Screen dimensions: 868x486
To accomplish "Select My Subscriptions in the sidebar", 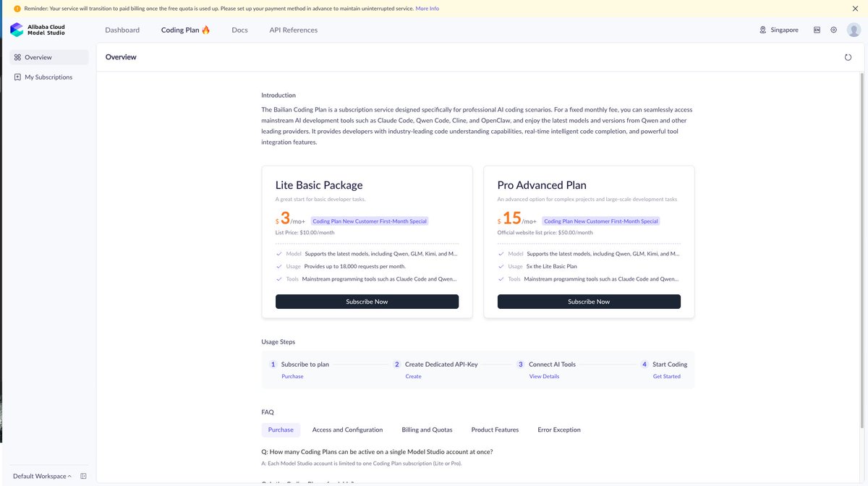I will 48,77.
